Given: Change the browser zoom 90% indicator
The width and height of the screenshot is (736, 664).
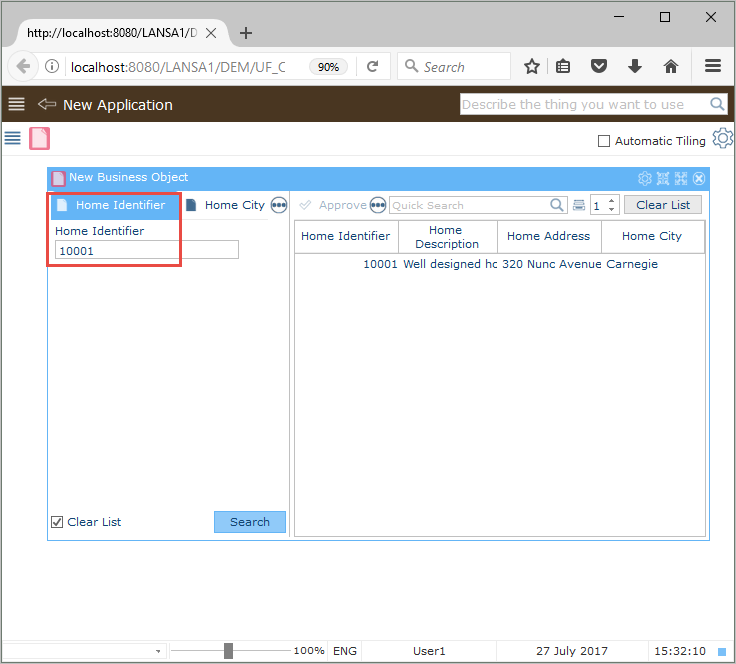Looking at the screenshot, I should click(x=328, y=67).
